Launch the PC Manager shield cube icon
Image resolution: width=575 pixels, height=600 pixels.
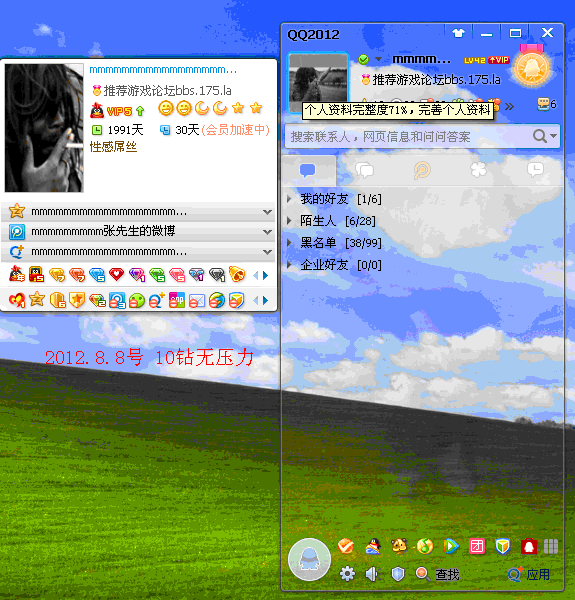click(x=503, y=546)
